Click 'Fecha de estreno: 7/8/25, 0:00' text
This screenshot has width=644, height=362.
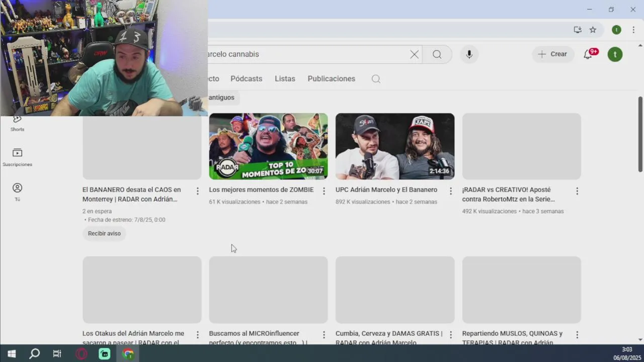click(126, 220)
